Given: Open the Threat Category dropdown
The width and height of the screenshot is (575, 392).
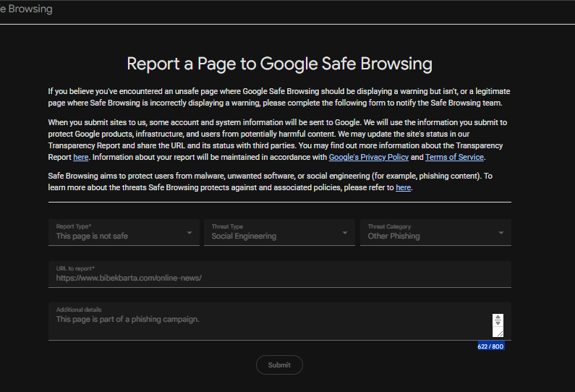Looking at the screenshot, I should [435, 232].
